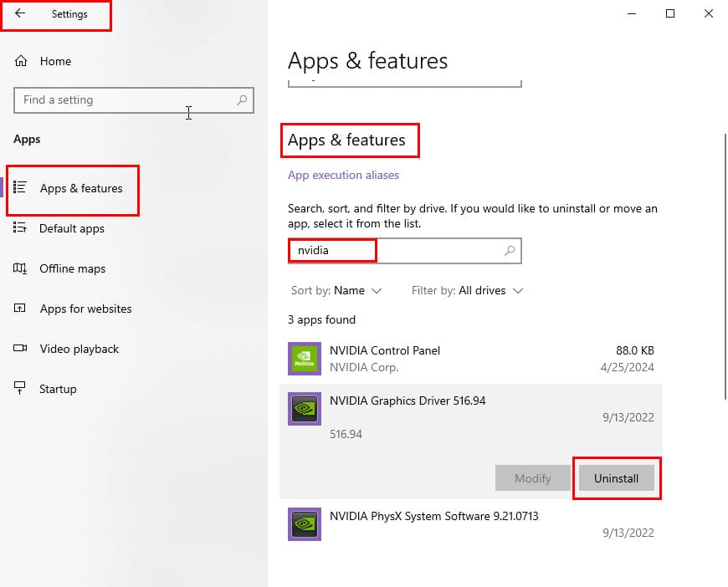Click the NVIDIA Control Panel app icon
728x587 pixels.
point(305,359)
